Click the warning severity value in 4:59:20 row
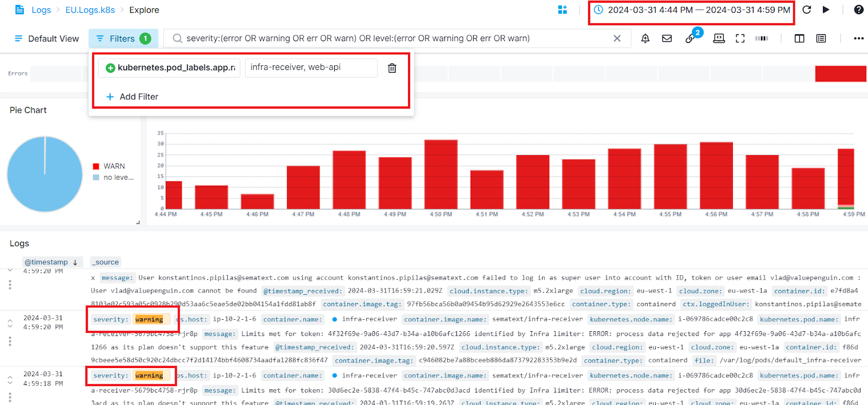The image size is (868, 405). [149, 320]
